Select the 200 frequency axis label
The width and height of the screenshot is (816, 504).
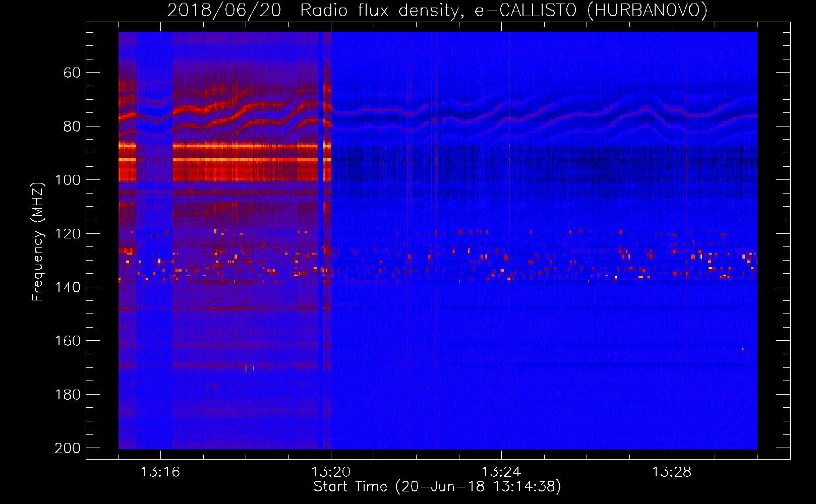click(68, 448)
